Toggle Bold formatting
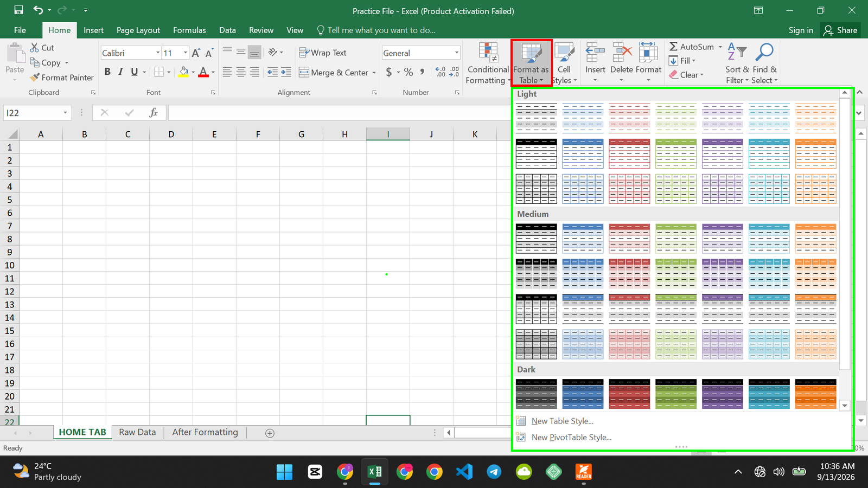868x488 pixels. (x=107, y=72)
